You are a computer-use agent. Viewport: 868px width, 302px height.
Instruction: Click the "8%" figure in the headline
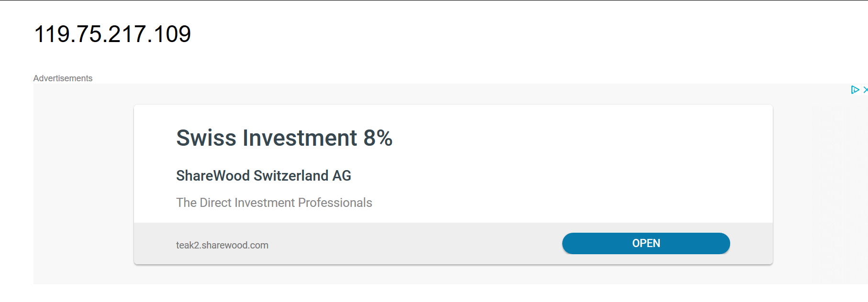click(378, 138)
